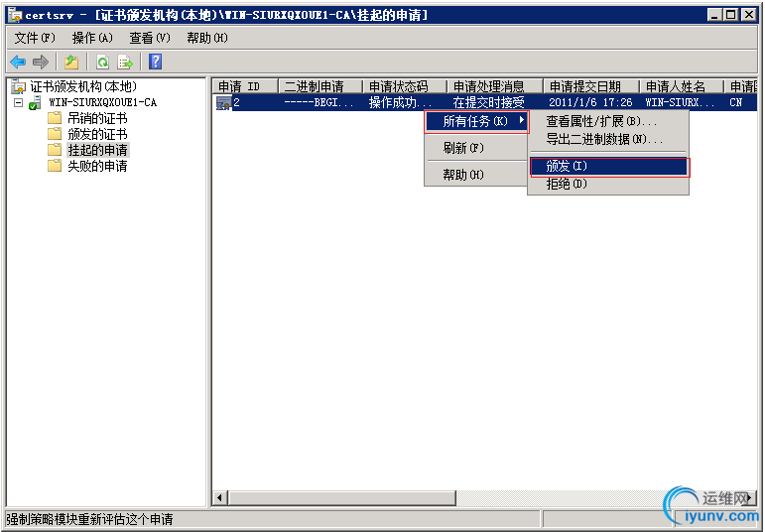Click the 操作成功... status code cell
The image size is (765, 532).
click(400, 102)
